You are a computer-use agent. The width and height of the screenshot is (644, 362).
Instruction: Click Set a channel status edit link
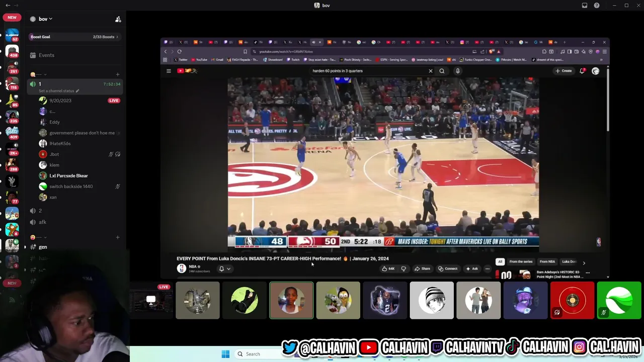(59, 91)
